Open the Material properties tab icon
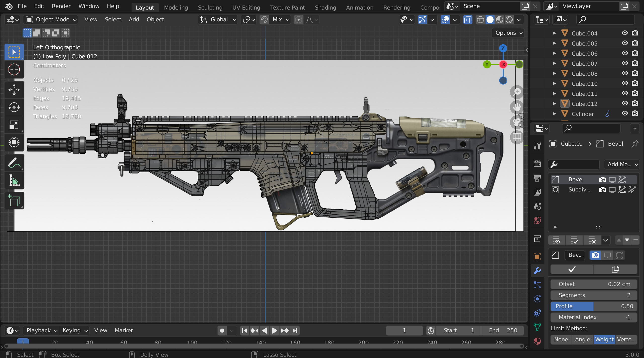 click(537, 341)
